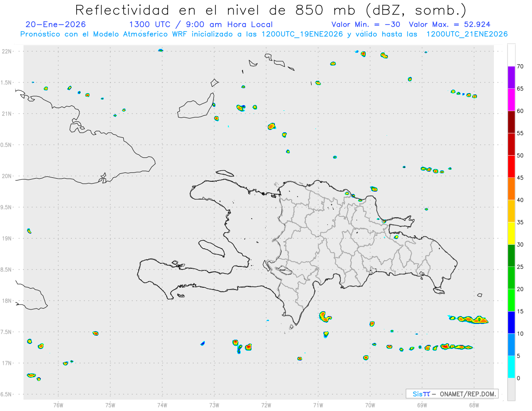This screenshot has width=532, height=411.
Task: Click the colorbar label '50'
Action: tap(520, 156)
